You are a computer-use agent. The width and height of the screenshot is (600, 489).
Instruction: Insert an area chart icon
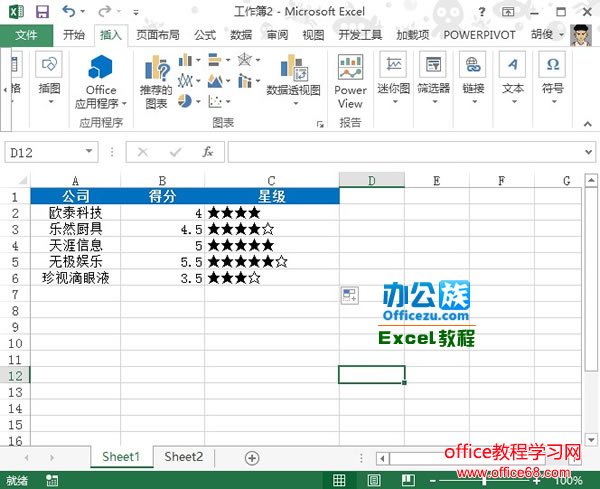pos(215,81)
